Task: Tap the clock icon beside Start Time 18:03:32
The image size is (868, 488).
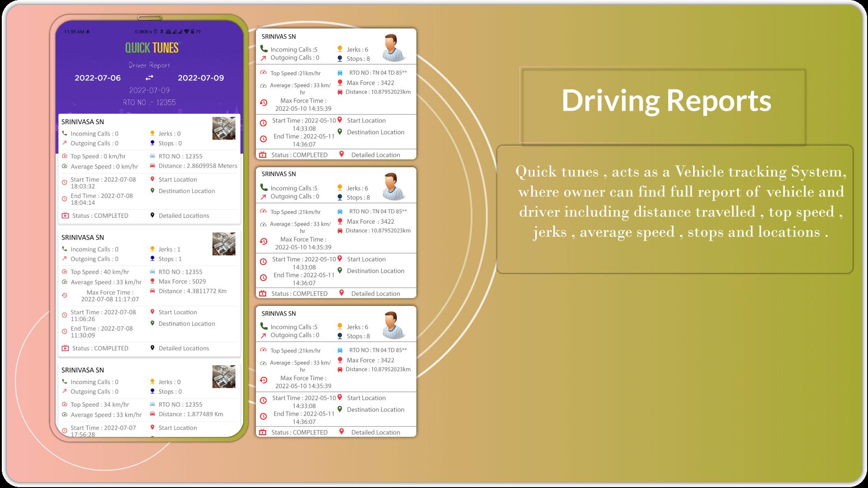Action: [x=64, y=183]
